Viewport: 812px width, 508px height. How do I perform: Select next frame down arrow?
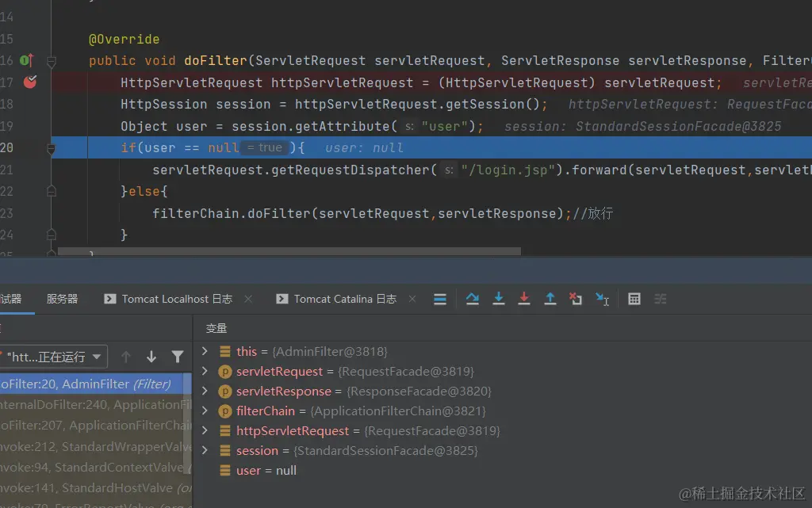[x=151, y=357]
